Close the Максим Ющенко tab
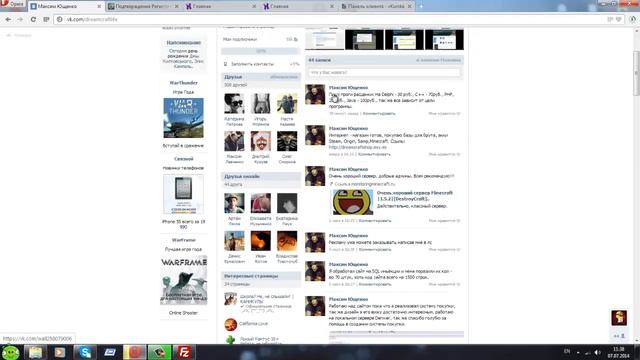 coord(99,7)
